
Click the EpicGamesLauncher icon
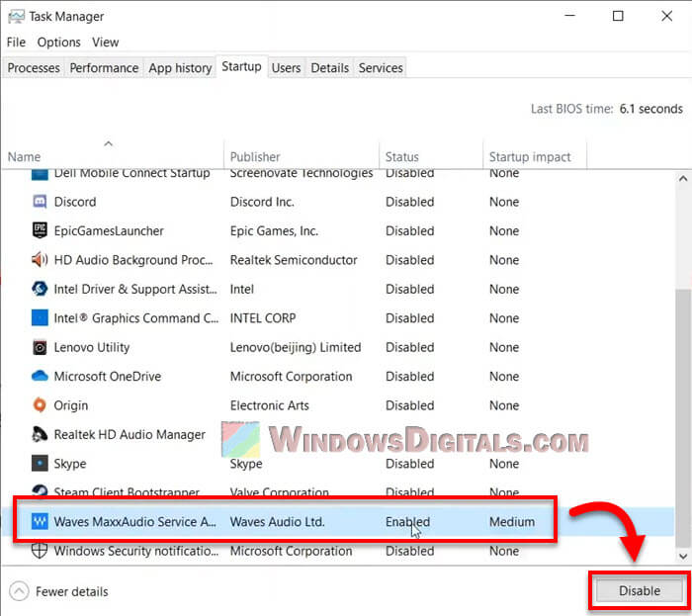[x=40, y=230]
